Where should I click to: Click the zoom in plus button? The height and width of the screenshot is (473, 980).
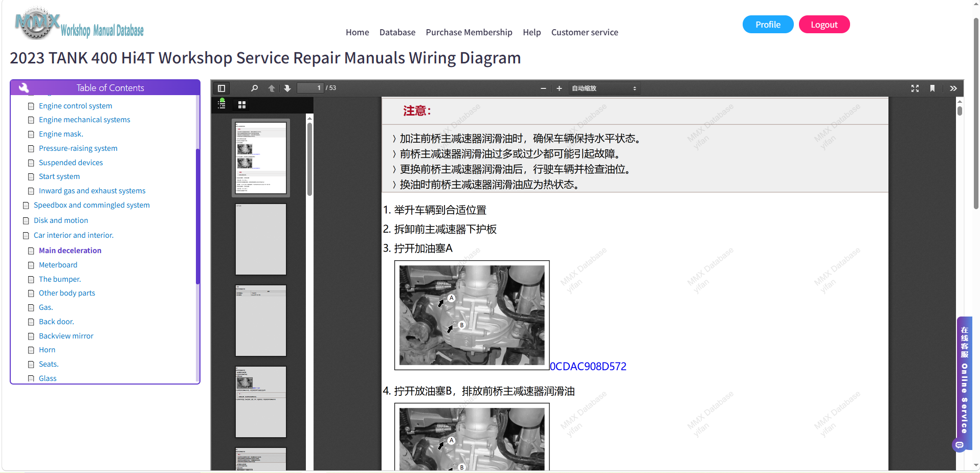pos(559,88)
